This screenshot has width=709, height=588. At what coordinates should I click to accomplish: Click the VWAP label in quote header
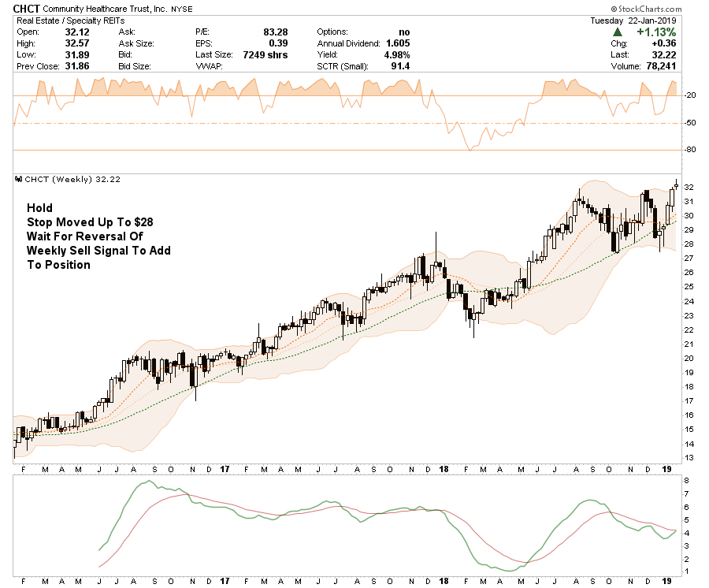click(210, 66)
